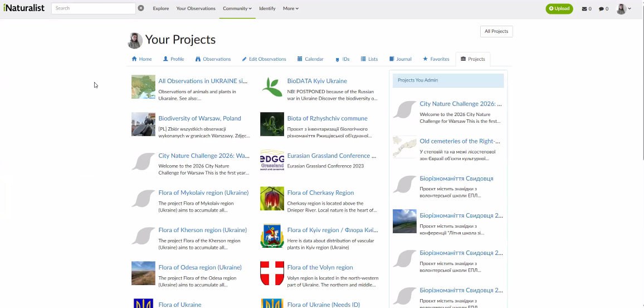Open the Journal tab
Viewport: 644px width, 308px height.
(x=400, y=59)
